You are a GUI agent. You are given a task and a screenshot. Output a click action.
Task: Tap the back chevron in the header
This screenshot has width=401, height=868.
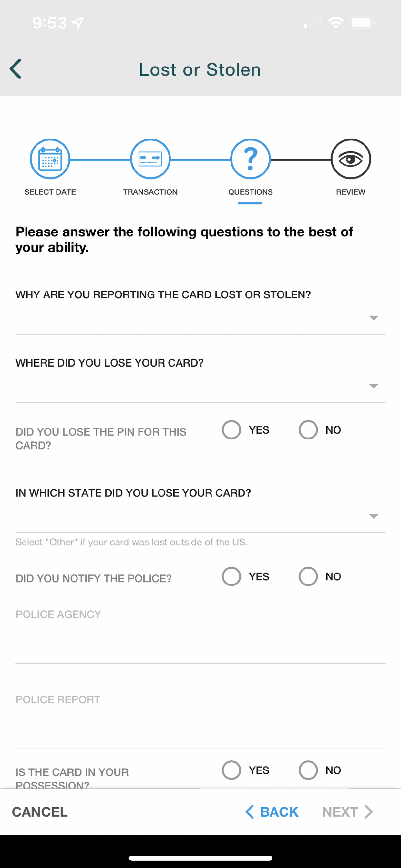point(15,69)
